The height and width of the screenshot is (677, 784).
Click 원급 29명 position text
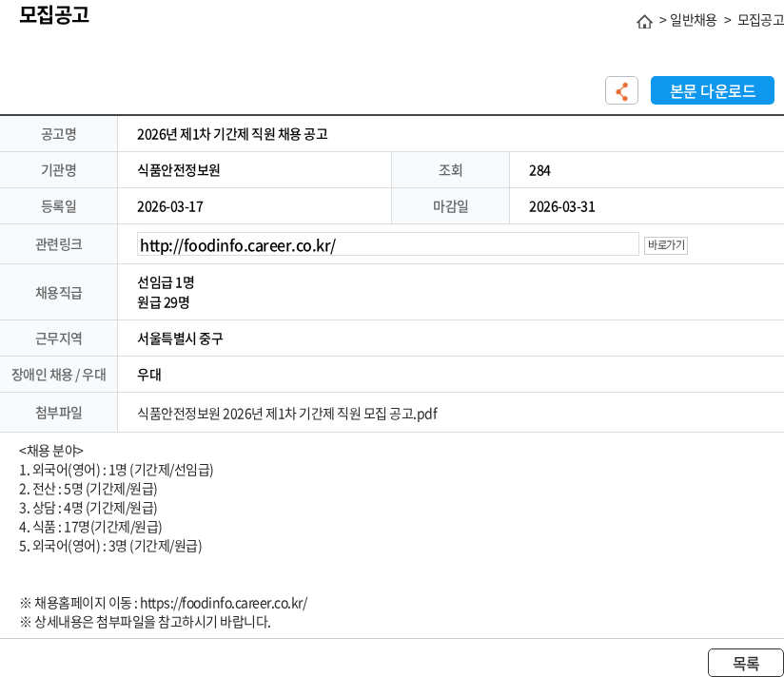coord(163,302)
